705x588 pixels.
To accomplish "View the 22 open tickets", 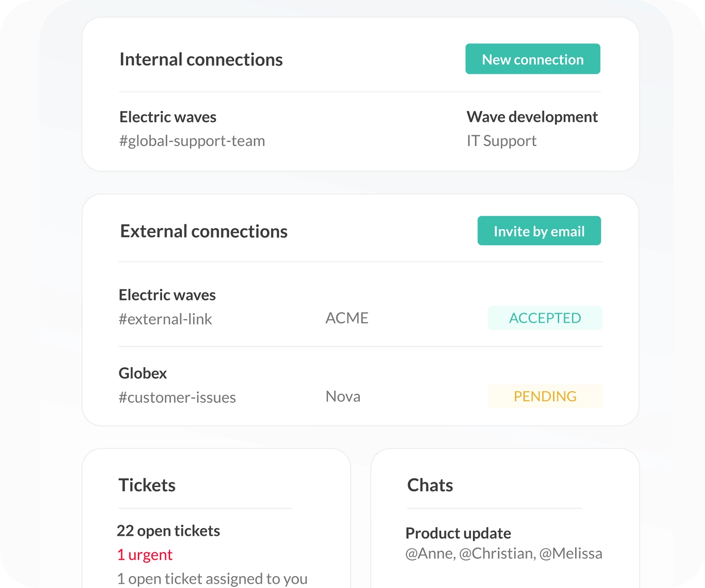I will 168,530.
